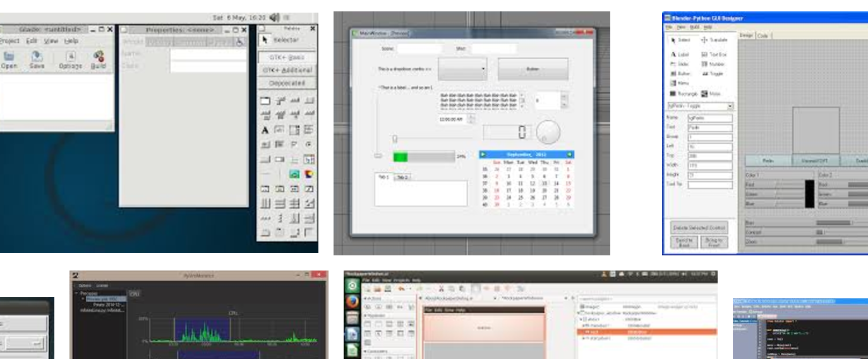Click the horizontal slider handle in MainWindow

[395, 138]
